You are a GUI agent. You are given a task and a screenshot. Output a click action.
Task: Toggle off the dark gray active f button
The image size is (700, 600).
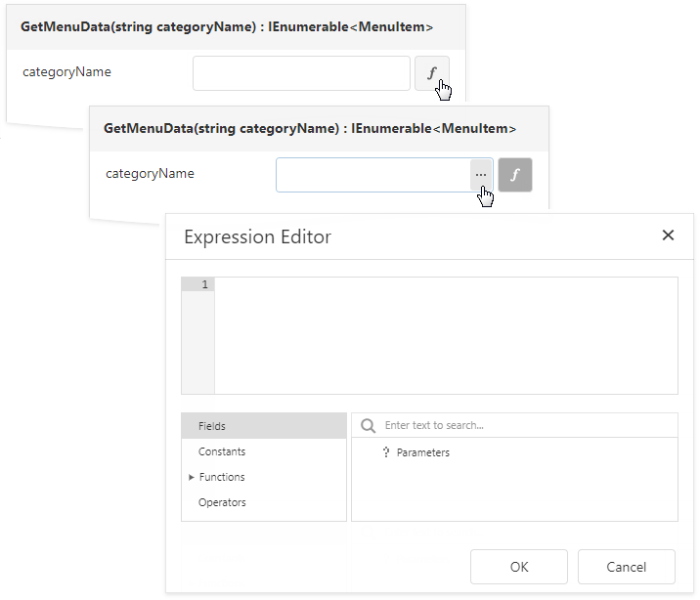tap(515, 175)
